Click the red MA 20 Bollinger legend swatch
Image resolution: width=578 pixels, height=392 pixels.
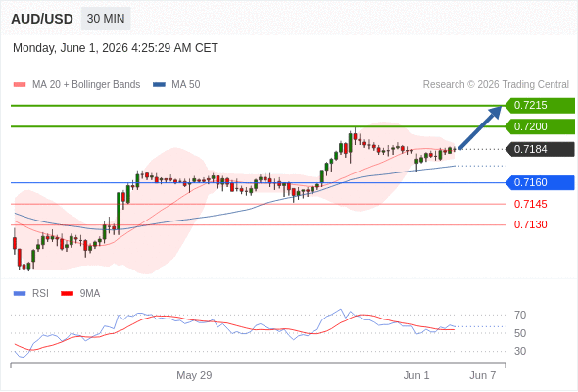20,85
